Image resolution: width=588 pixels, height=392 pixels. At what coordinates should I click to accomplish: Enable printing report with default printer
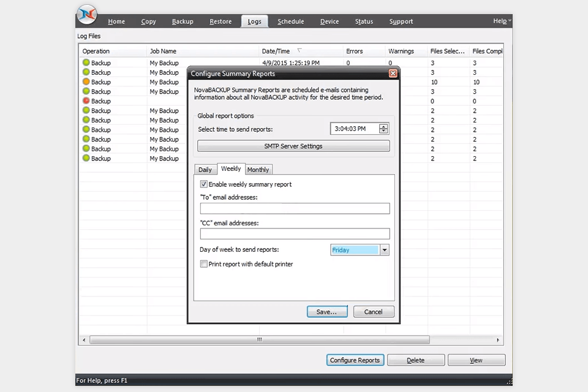click(x=203, y=264)
